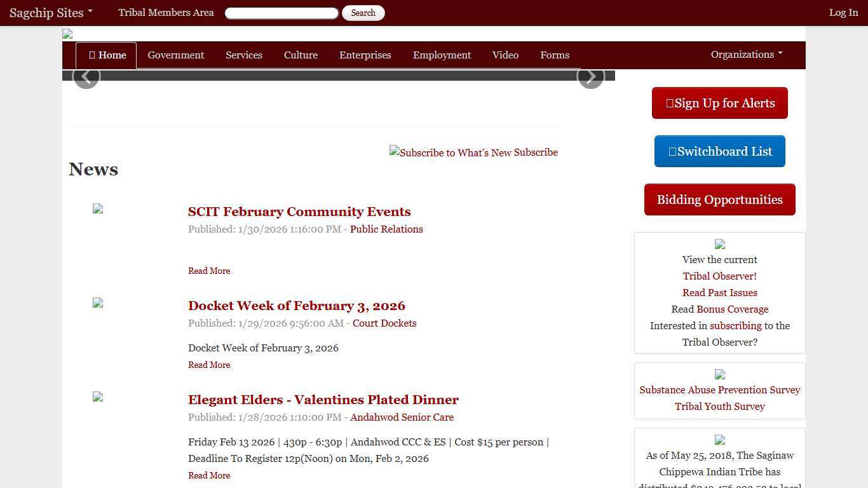
Task: Open Bidding Opportunities button
Action: (719, 200)
